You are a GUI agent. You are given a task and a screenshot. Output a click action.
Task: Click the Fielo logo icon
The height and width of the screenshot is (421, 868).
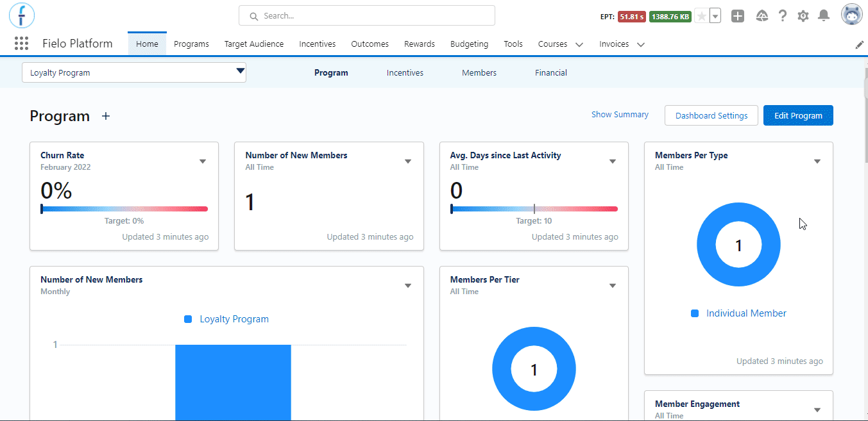click(x=22, y=15)
